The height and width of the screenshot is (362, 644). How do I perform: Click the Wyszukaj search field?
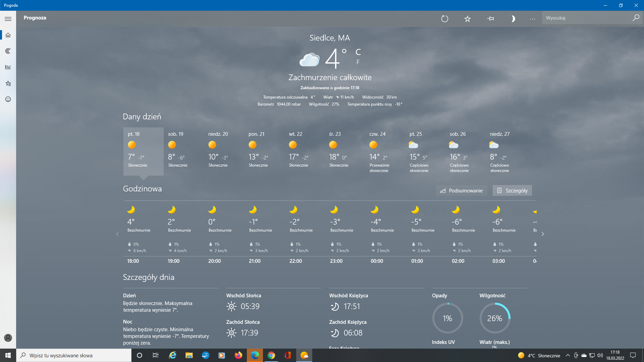587,18
